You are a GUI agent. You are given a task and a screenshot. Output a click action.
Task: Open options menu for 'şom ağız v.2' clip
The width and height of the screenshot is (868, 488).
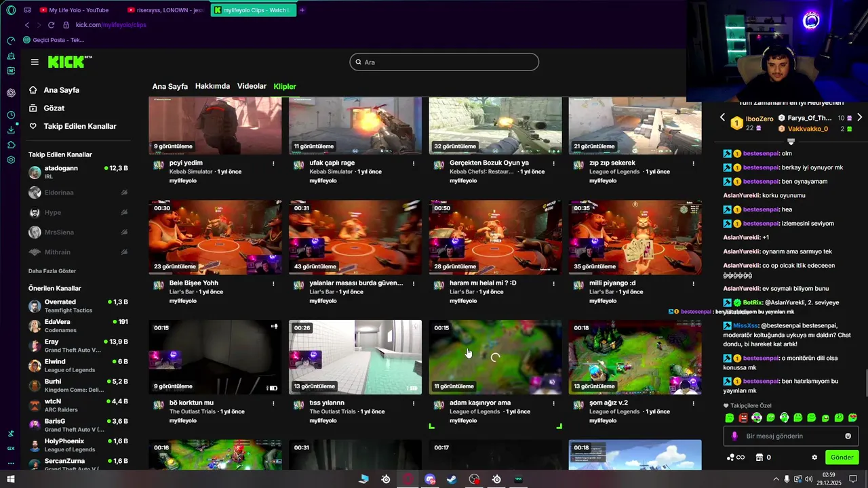(x=693, y=403)
